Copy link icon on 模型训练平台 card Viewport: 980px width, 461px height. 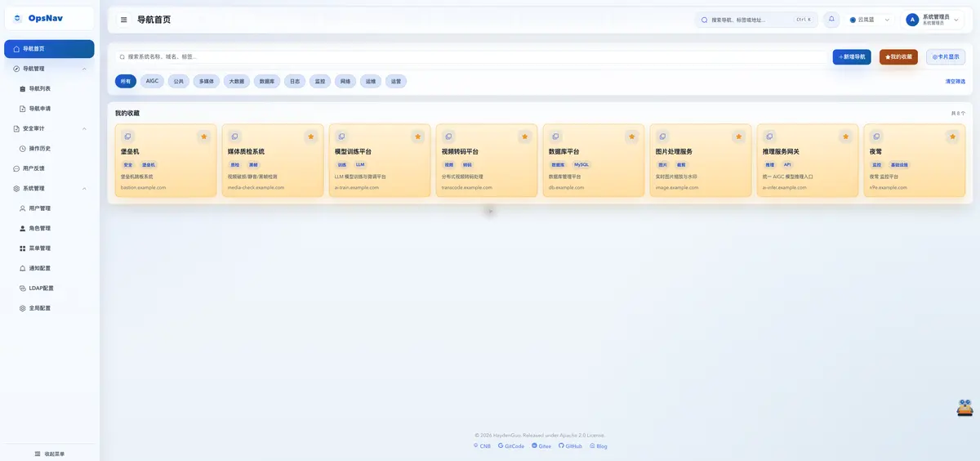pyautogui.click(x=341, y=137)
